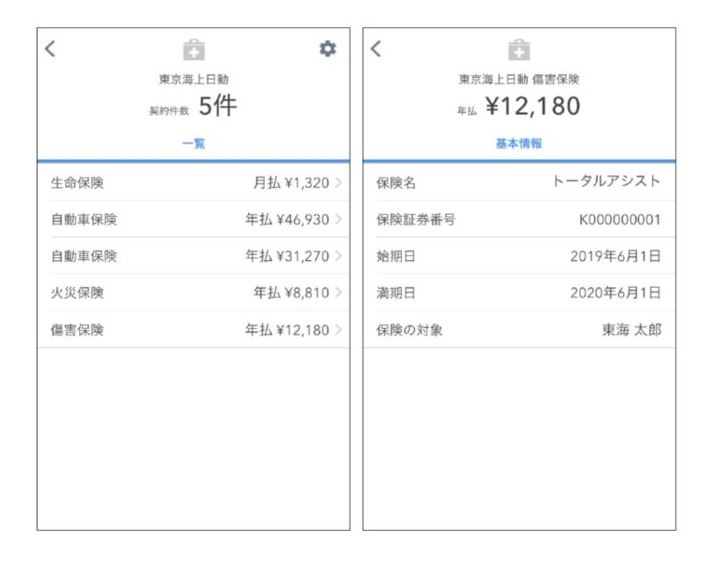Click the 年払 ¥8,810 amount
Viewport: 711px width, 566px height.
pos(291,293)
